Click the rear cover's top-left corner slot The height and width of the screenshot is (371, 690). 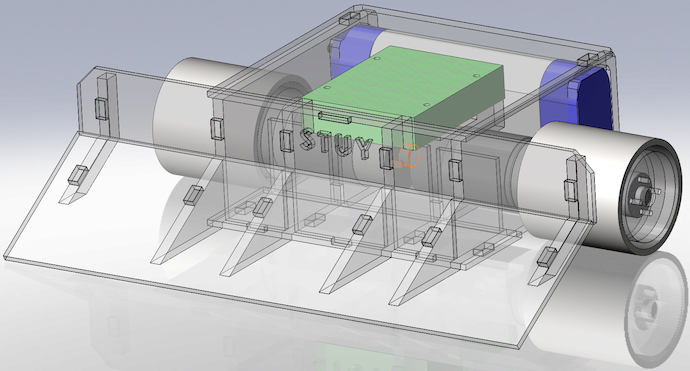(349, 18)
